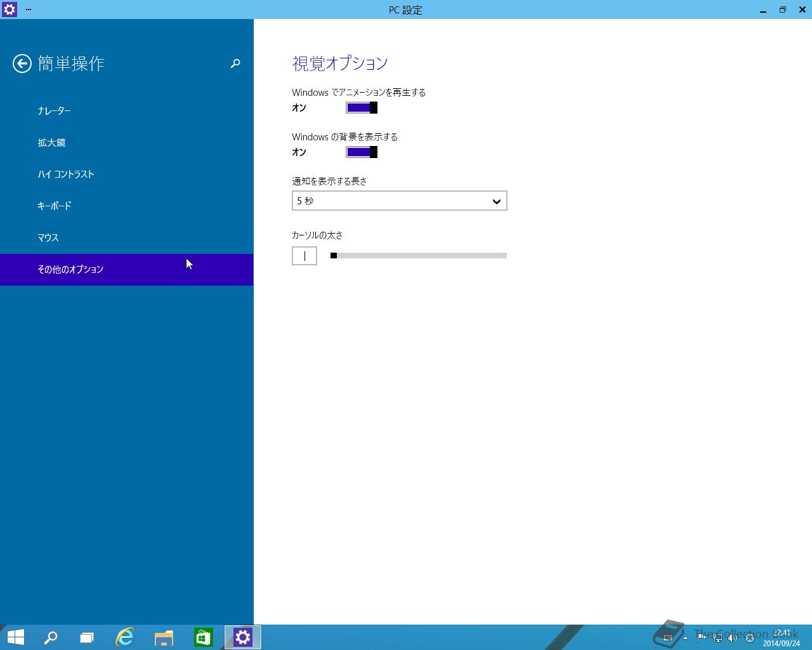The width and height of the screenshot is (812, 650).
Task: Open the network tray icon
Action: [717, 638]
